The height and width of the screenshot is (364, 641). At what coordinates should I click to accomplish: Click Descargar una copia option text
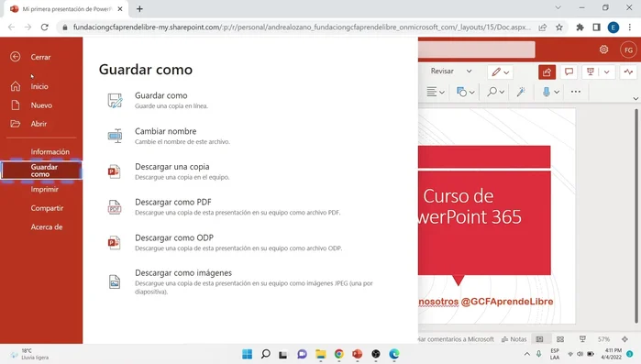point(172,167)
